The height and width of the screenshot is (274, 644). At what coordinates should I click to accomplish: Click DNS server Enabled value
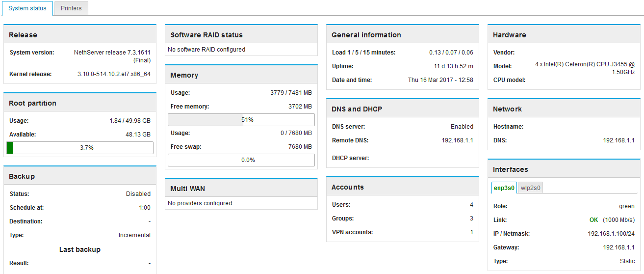[462, 127]
